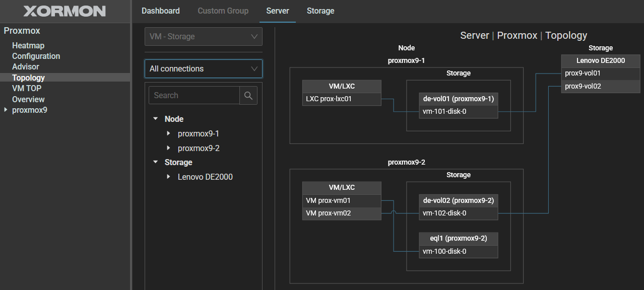
Task: Go to the VM TOP page
Action: 27,89
